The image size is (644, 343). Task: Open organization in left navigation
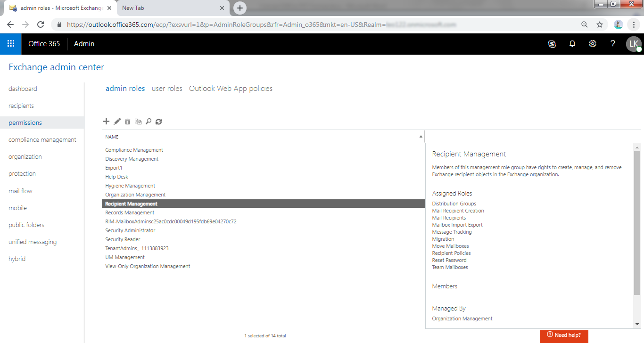[x=25, y=156]
